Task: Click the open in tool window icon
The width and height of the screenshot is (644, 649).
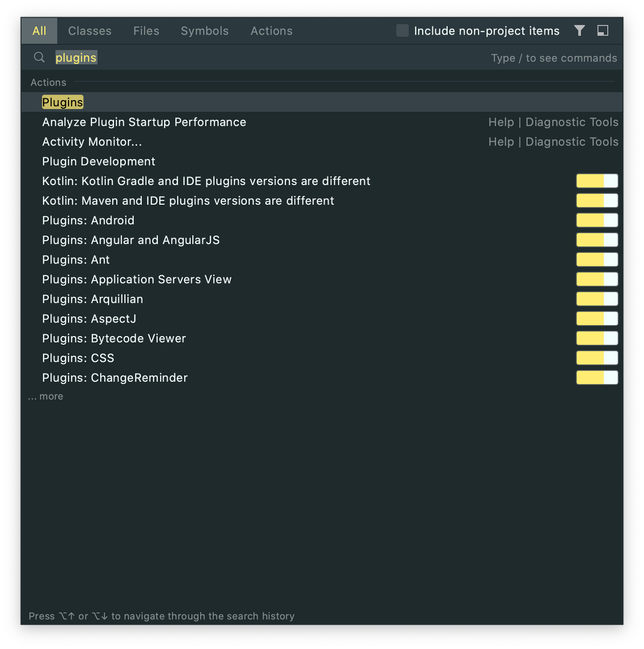Action: pos(603,31)
